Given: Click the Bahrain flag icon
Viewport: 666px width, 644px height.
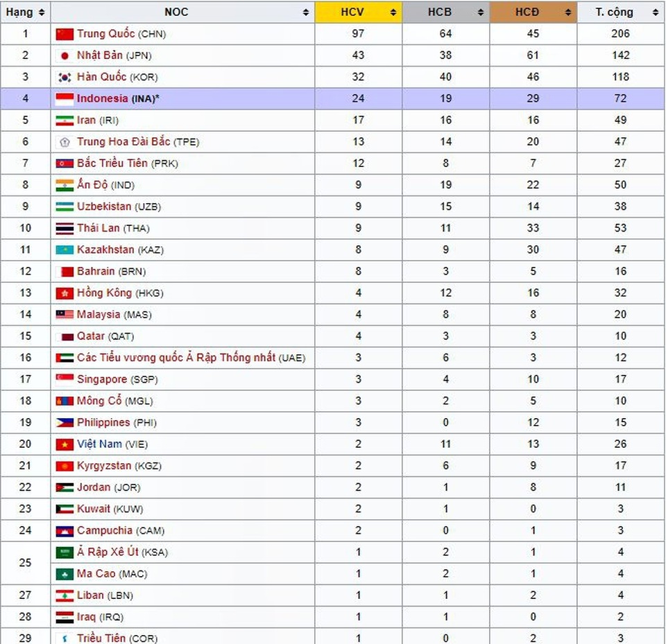Looking at the screenshot, I should click(x=65, y=272).
